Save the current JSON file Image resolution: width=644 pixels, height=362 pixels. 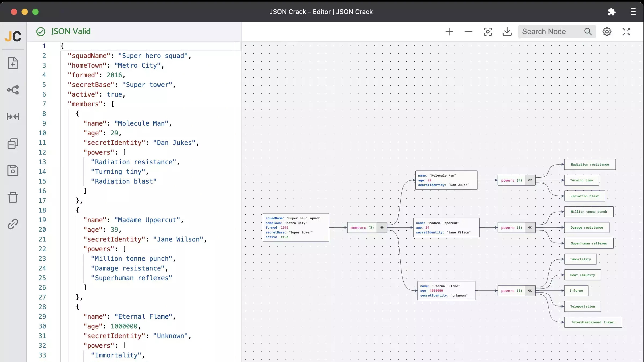coord(13,170)
